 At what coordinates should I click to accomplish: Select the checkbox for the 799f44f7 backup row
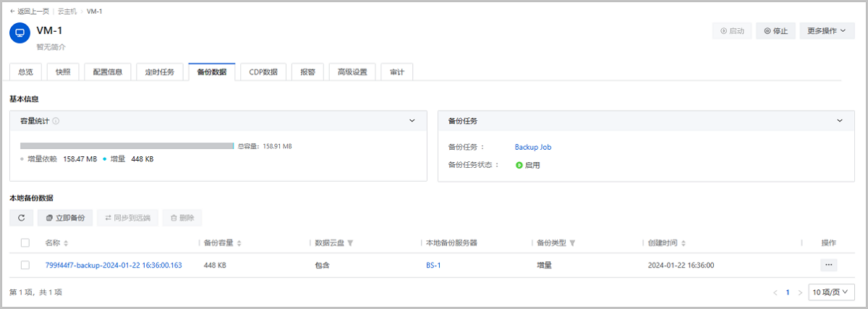(x=25, y=265)
